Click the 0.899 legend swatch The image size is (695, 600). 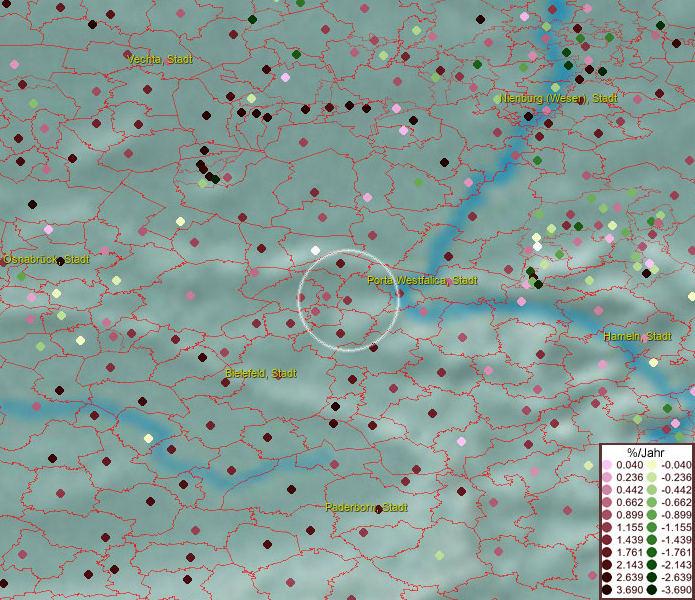click(x=607, y=515)
